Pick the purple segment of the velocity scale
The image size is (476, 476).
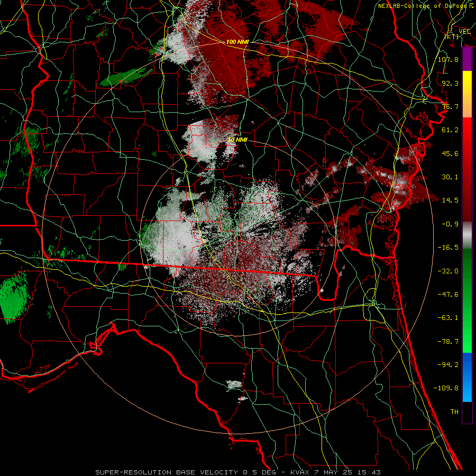click(467, 59)
